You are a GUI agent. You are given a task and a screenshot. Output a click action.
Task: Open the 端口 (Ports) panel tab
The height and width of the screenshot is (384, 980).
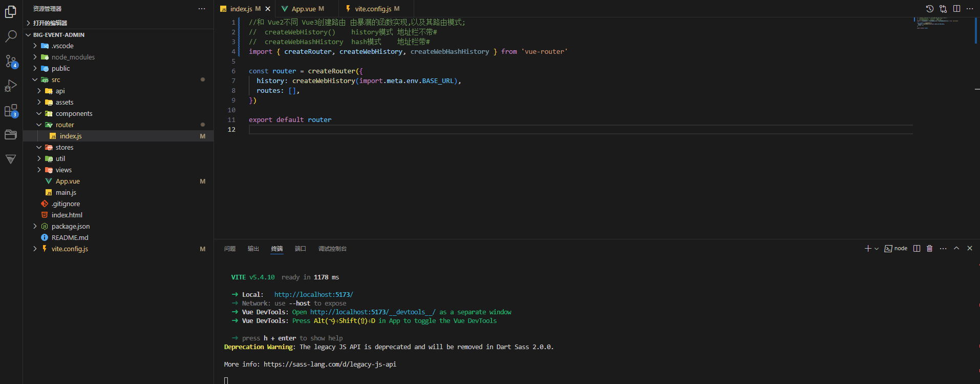pos(301,249)
